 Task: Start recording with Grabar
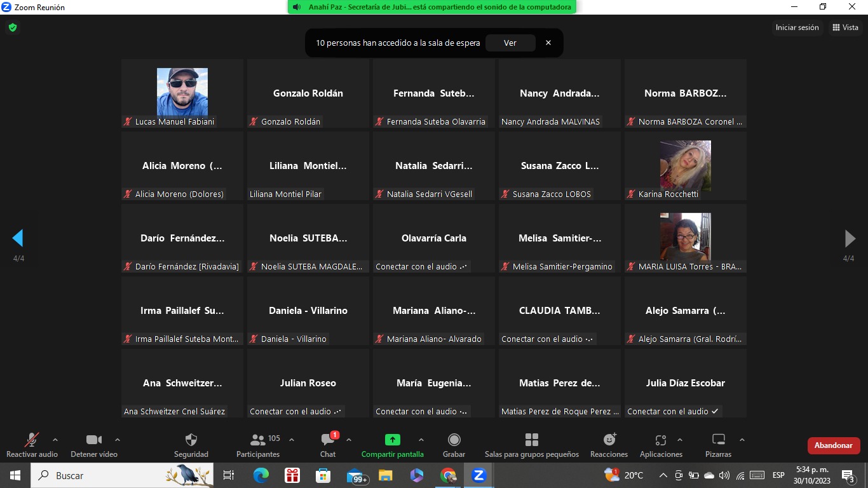click(x=454, y=440)
